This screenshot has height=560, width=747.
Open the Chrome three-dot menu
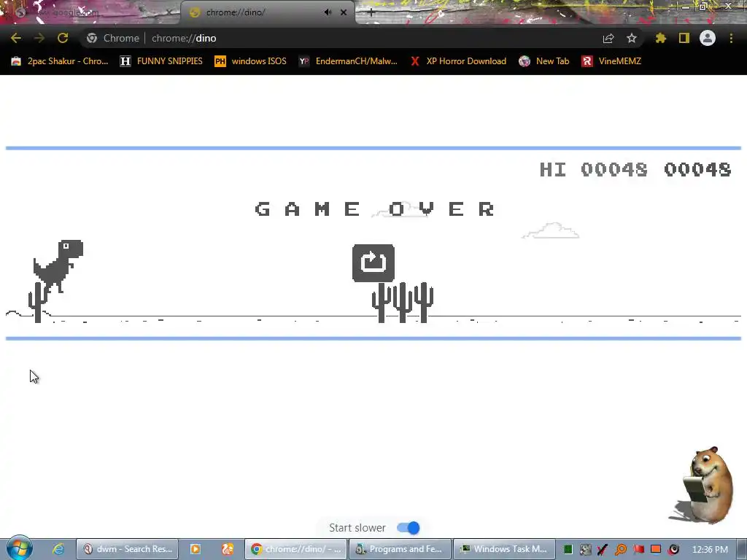click(731, 38)
